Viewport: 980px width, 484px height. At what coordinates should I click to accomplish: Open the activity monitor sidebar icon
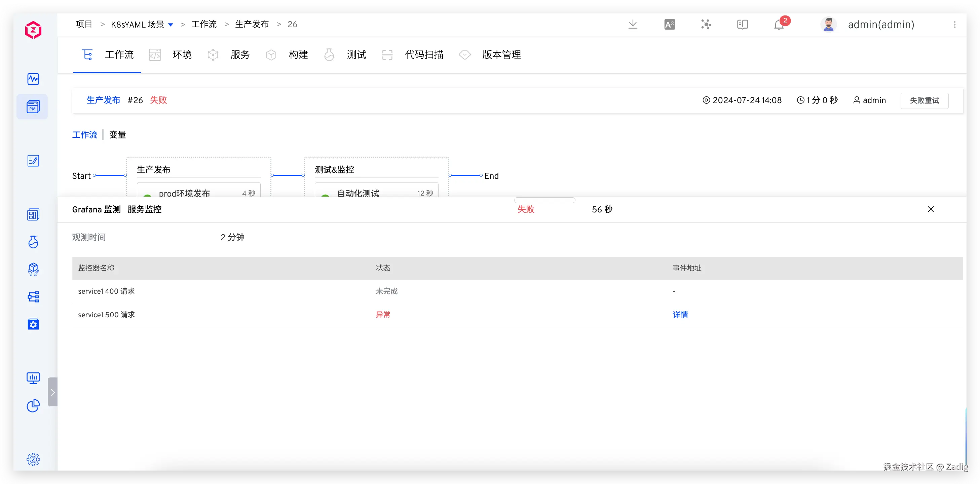33,79
